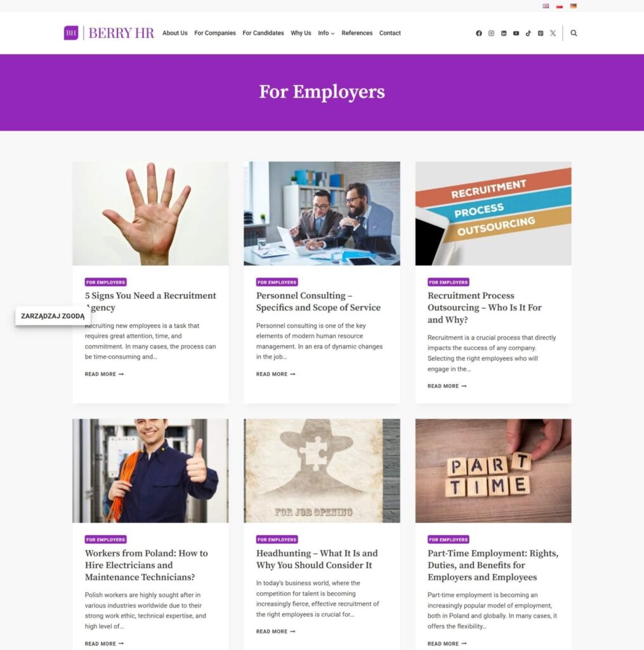The height and width of the screenshot is (650, 644).
Task: Open the Facebook social icon
Action: coord(478,33)
